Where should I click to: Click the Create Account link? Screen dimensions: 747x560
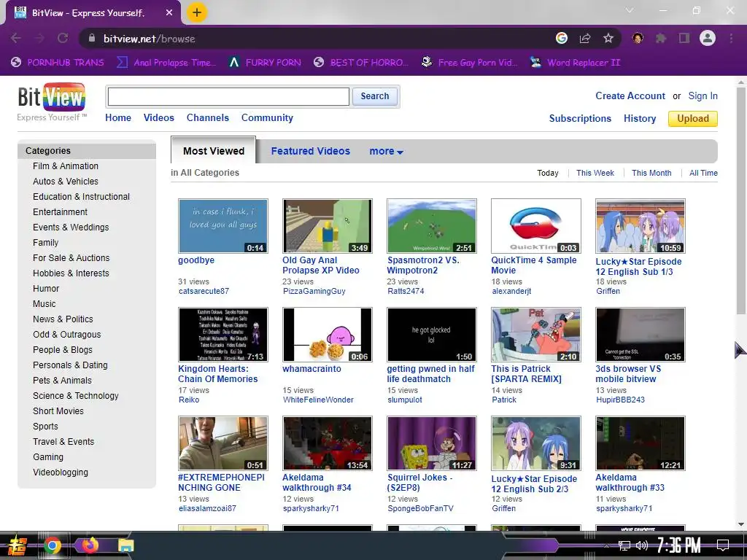point(630,96)
